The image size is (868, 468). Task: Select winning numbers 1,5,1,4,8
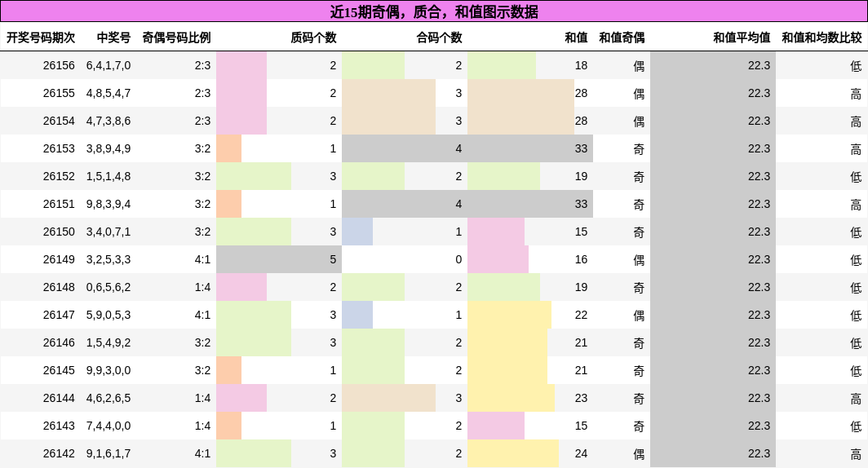pos(108,176)
